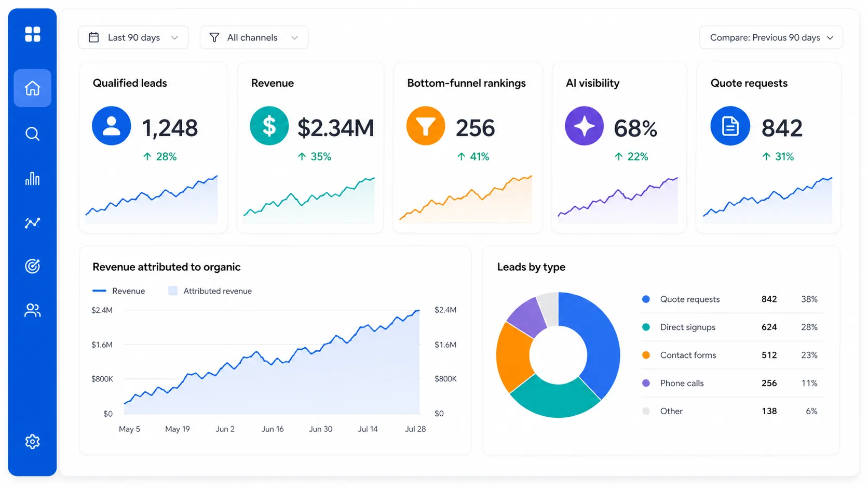Open the trend line icon in sidebar
Viewport: 868px width, 489px height.
[x=32, y=223]
